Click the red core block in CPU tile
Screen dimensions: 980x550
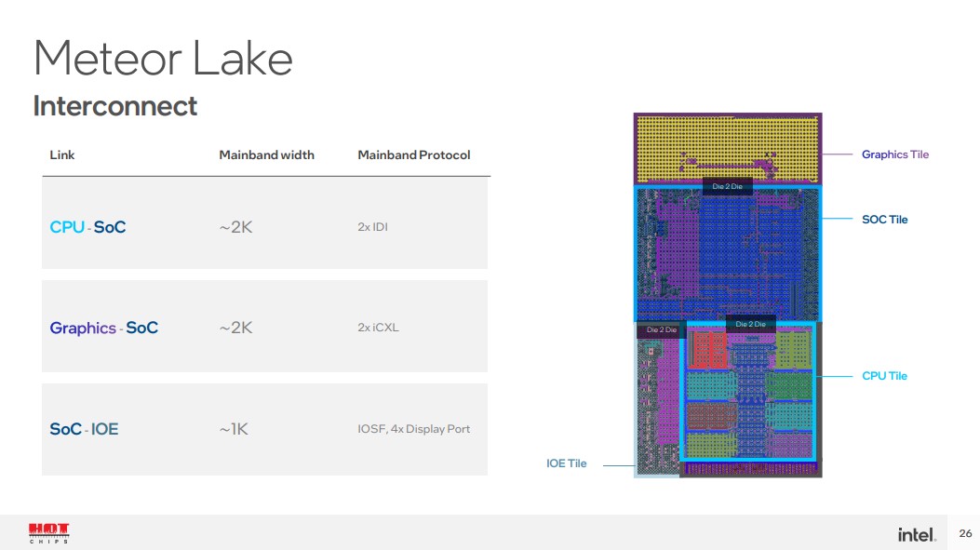coord(708,350)
